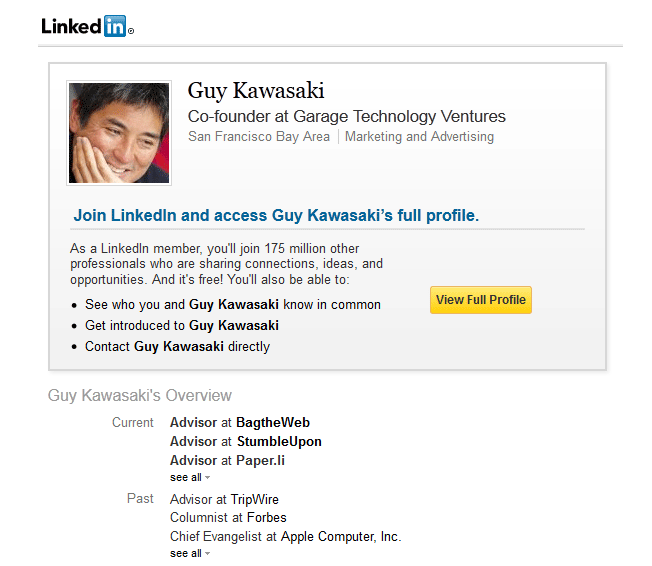652x566 pixels.
Task: Open the StumbleUpon company link
Action: [x=279, y=442]
